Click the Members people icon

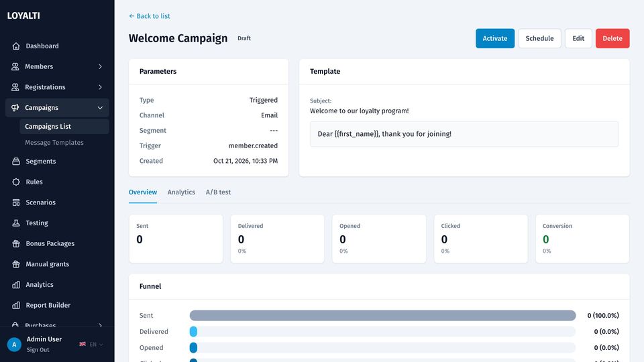(15, 66)
